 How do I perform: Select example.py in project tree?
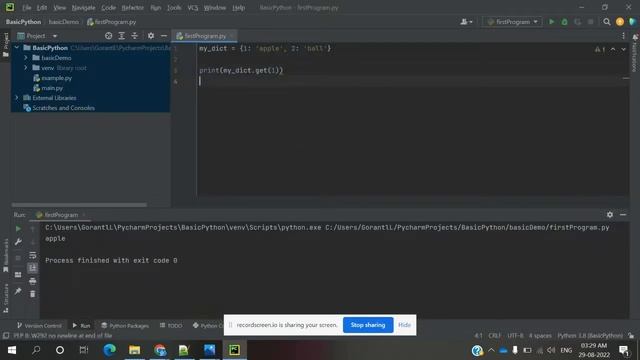[56, 78]
